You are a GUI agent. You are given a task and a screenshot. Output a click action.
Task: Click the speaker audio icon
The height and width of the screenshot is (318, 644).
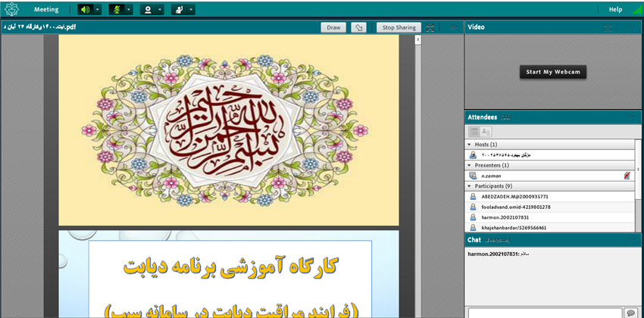click(x=85, y=10)
